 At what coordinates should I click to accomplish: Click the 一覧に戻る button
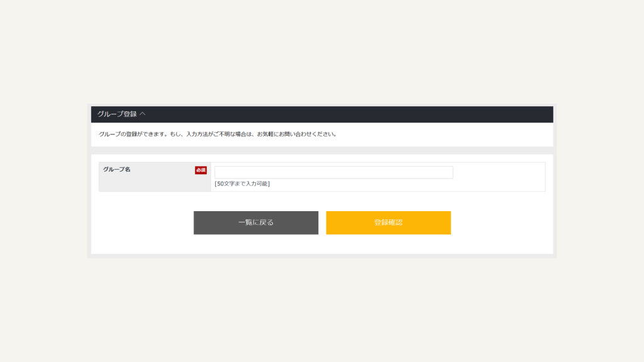click(x=256, y=223)
